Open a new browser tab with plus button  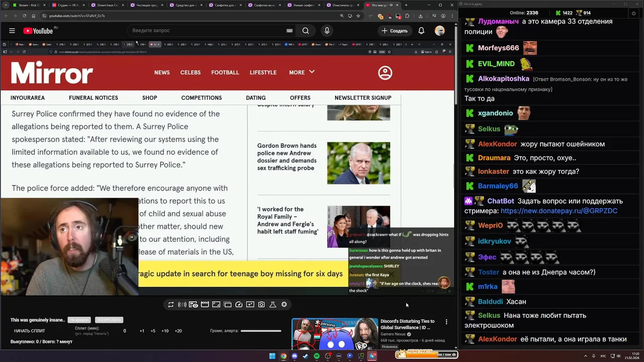(406, 5)
